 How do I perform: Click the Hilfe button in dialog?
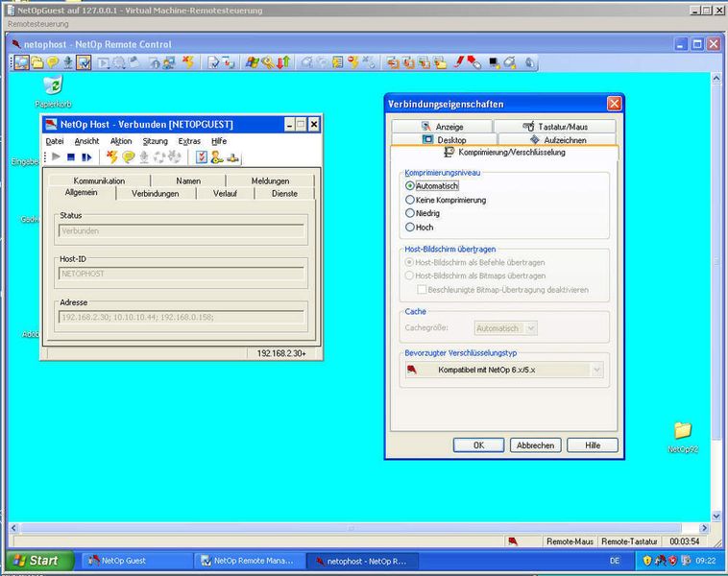593,445
